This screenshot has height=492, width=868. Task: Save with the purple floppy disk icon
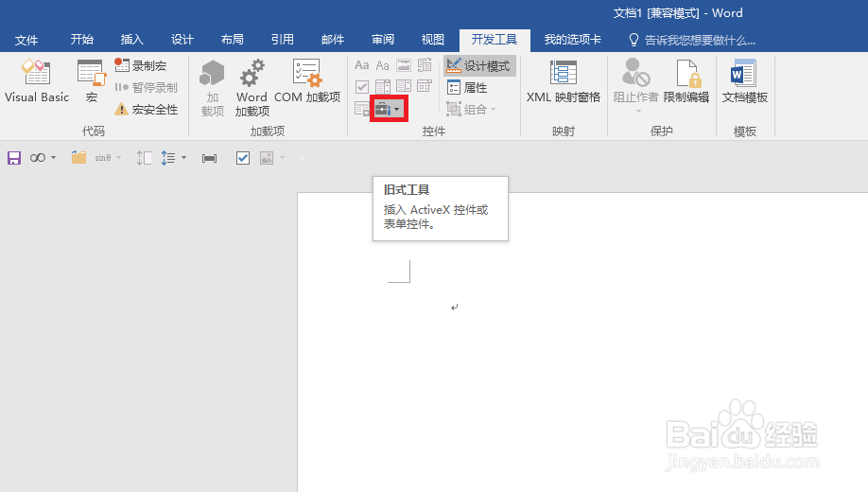pyautogui.click(x=14, y=158)
